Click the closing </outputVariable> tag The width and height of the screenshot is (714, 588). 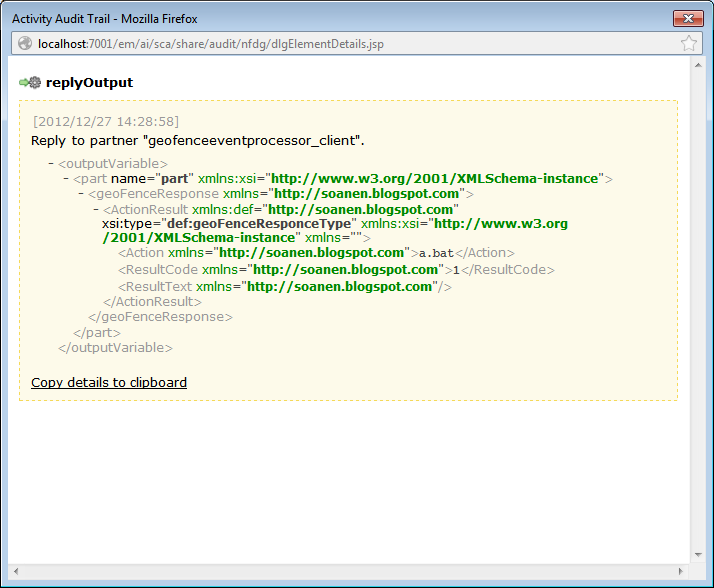[x=115, y=348]
